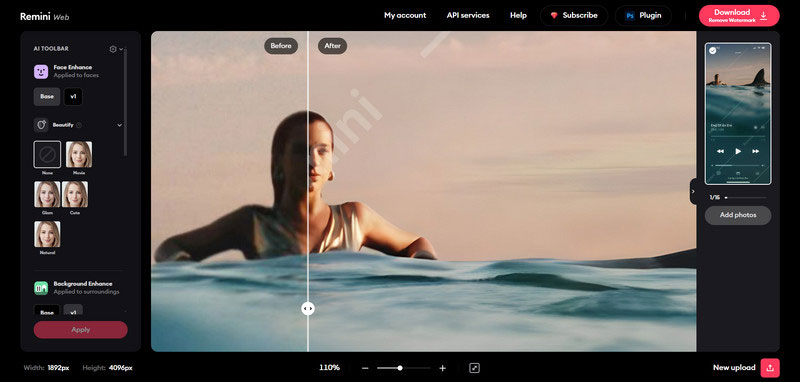Viewport: 800px width, 382px height.
Task: Expand the dropdown arrow beside settings gear
Action: point(121,49)
